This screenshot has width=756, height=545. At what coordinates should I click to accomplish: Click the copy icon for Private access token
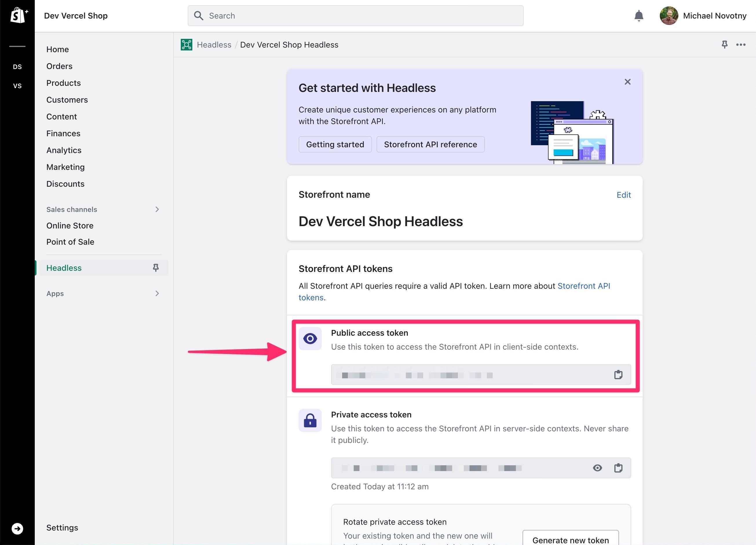pyautogui.click(x=618, y=468)
